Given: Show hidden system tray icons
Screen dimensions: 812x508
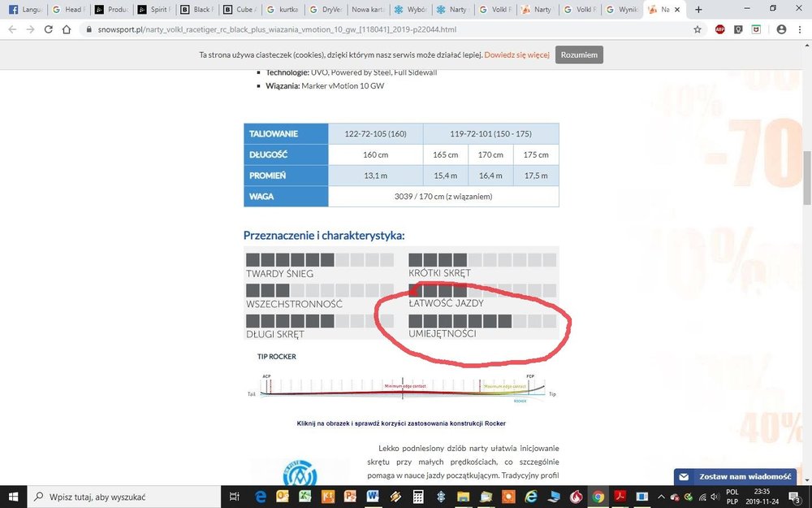Looking at the screenshot, I should pos(661,497).
